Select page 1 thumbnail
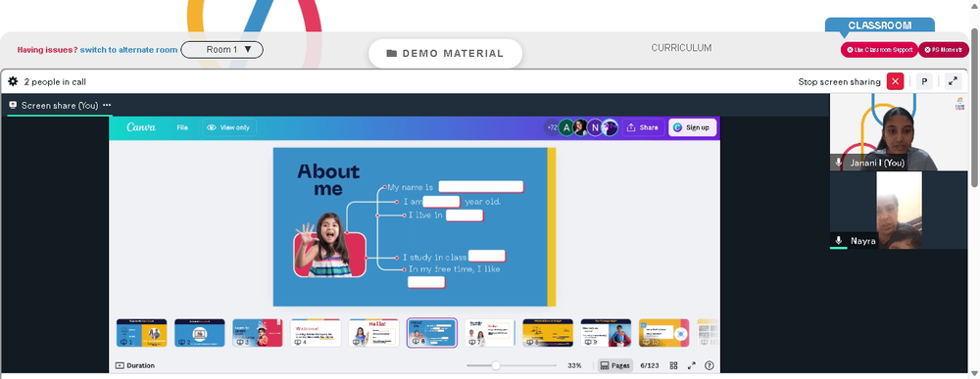Viewport: 980px width, 379px height. click(x=141, y=333)
